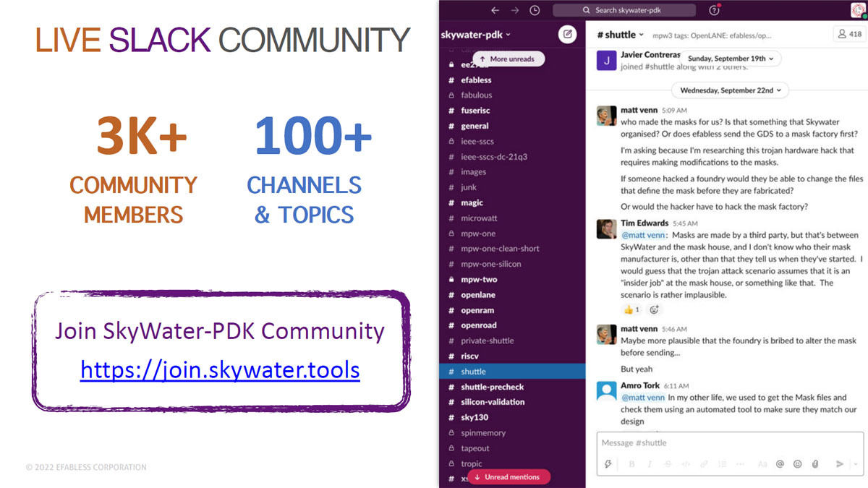Add a reaction to Tim Edwards' message

[655, 309]
